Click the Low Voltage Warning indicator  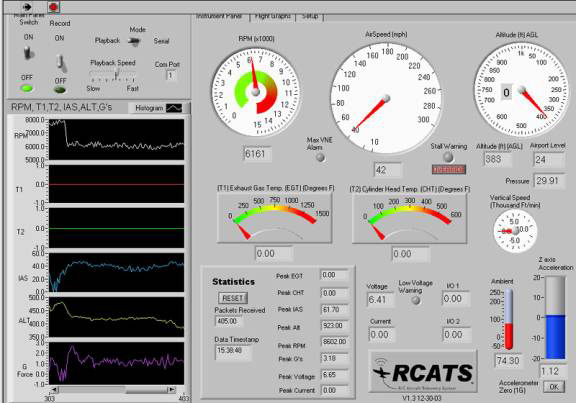tap(415, 300)
